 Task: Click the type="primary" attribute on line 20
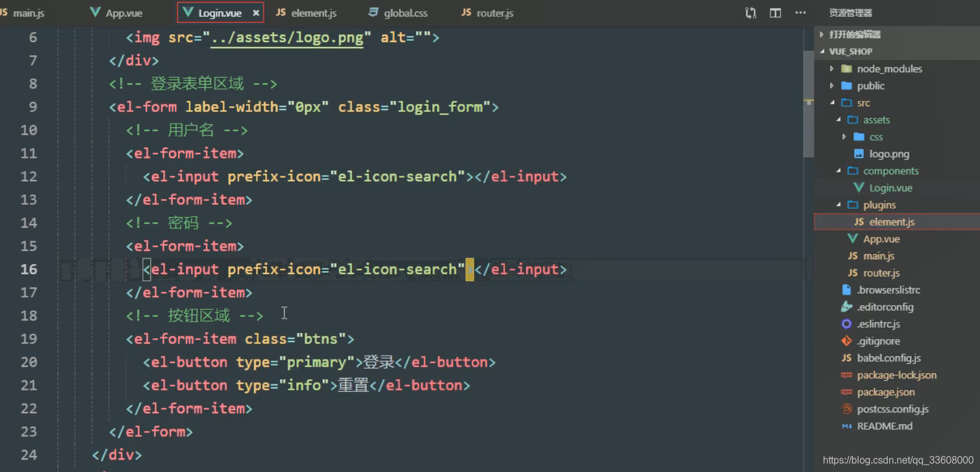295,363
